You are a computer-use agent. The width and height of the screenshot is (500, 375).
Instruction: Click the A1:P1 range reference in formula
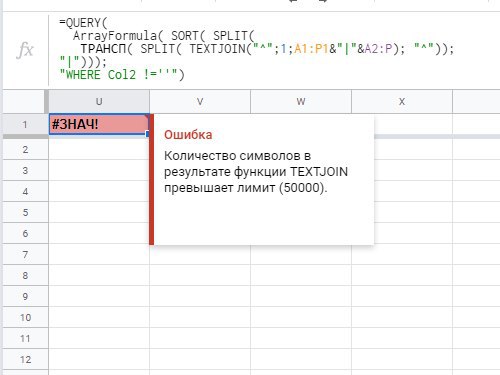click(x=311, y=49)
